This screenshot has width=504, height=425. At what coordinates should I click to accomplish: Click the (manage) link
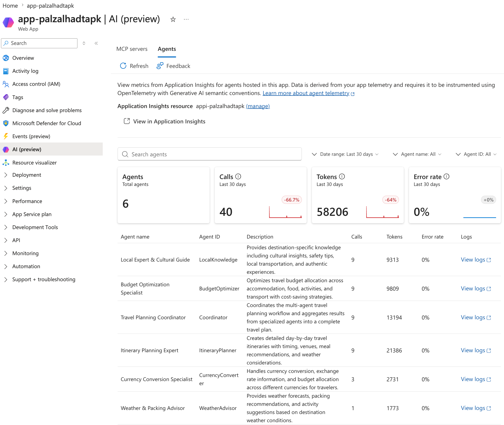(258, 106)
